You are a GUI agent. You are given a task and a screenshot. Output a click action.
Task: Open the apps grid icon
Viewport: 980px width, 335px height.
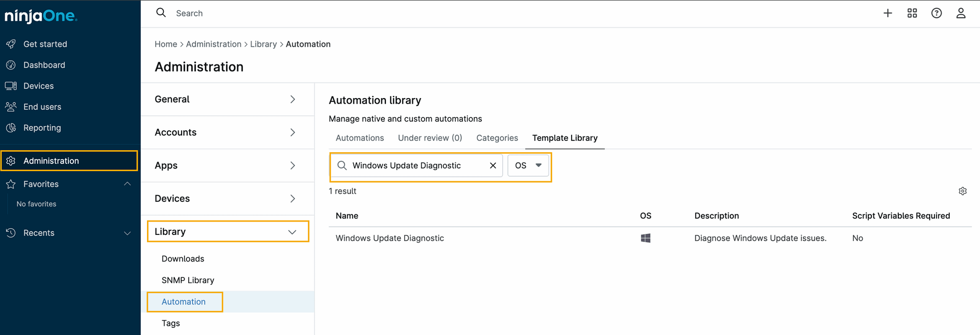(912, 13)
